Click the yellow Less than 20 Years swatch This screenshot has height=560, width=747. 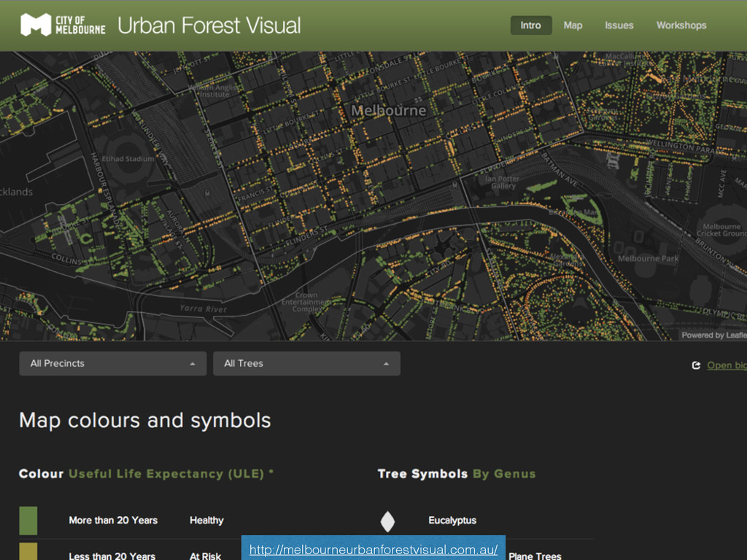[28, 551]
